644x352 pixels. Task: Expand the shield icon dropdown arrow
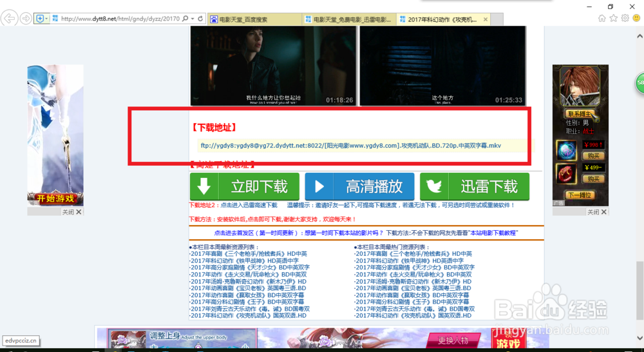pos(46,19)
